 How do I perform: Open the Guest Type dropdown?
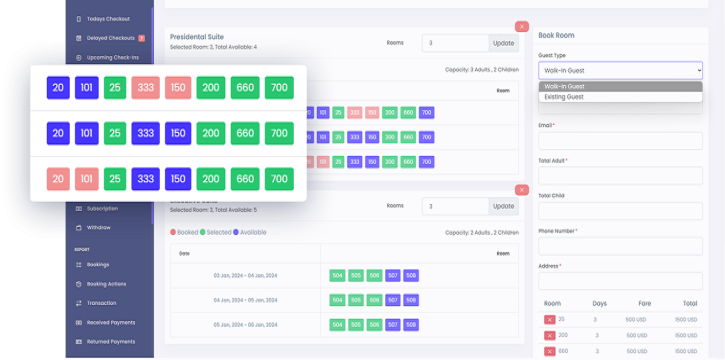pyautogui.click(x=620, y=71)
